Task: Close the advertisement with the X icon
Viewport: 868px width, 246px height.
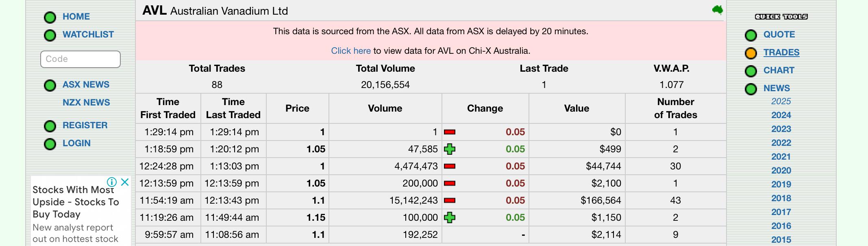Action: pyautogui.click(x=125, y=182)
